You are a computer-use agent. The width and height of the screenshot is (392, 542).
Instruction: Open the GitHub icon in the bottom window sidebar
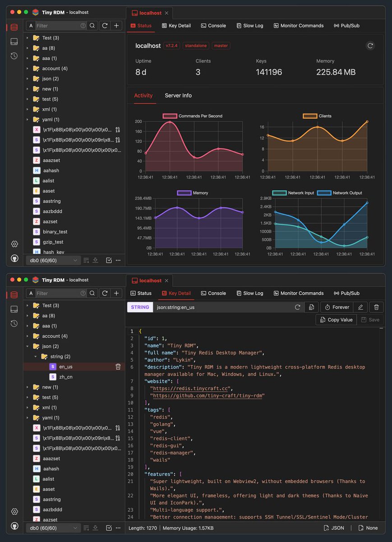[x=14, y=526]
